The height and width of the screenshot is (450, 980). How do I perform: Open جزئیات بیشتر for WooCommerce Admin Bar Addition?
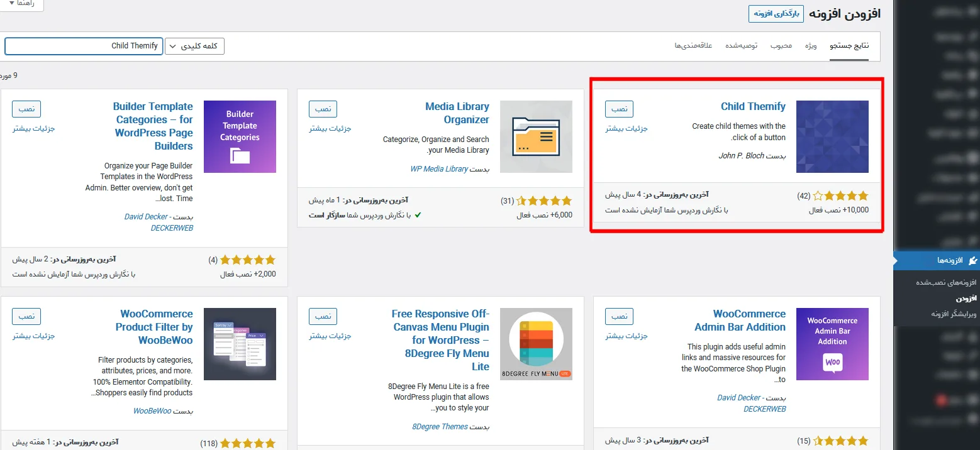626,336
